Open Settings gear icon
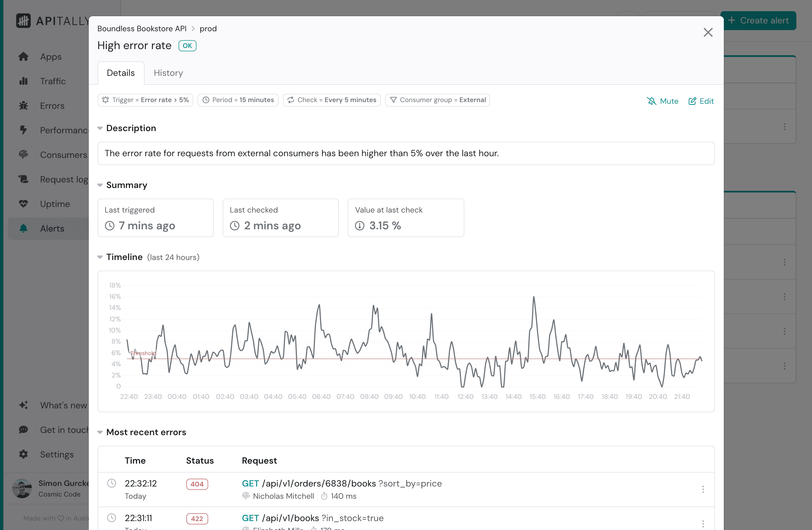Viewport: 812px width, 530px height. (23, 454)
